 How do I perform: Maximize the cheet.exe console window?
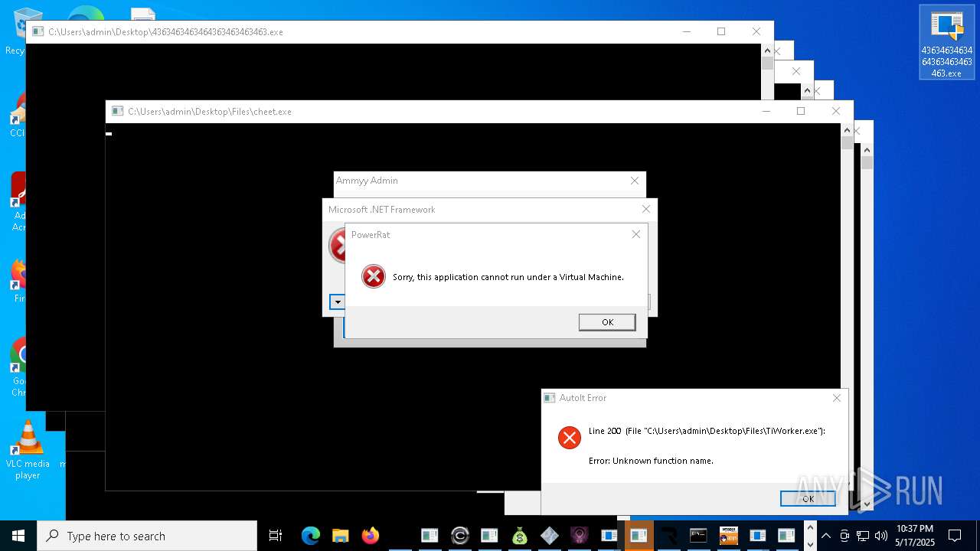[801, 111]
